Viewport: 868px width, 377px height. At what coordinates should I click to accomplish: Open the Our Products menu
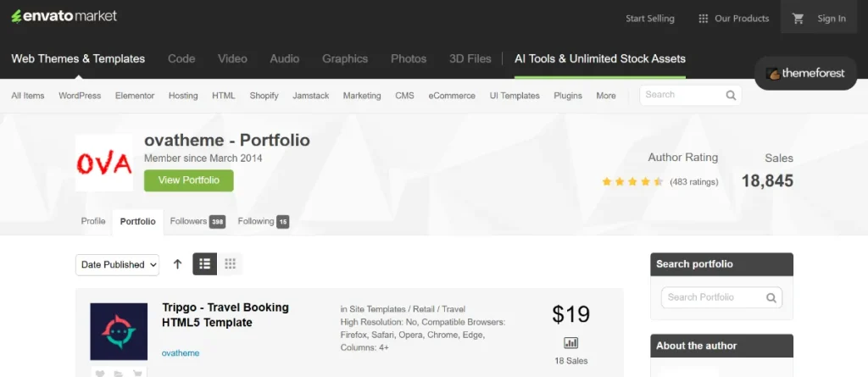(734, 19)
